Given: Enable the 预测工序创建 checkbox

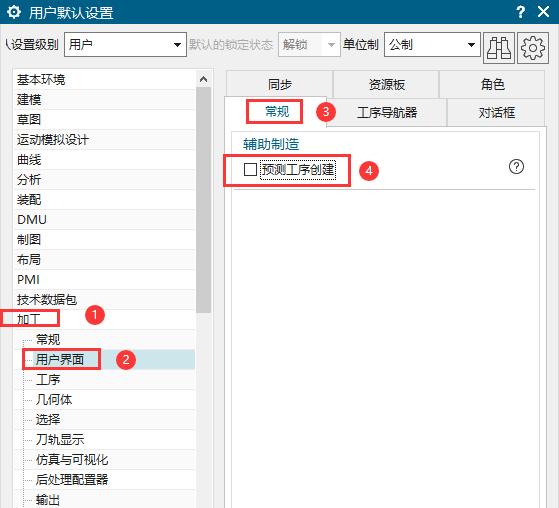Looking at the screenshot, I should 250,169.
